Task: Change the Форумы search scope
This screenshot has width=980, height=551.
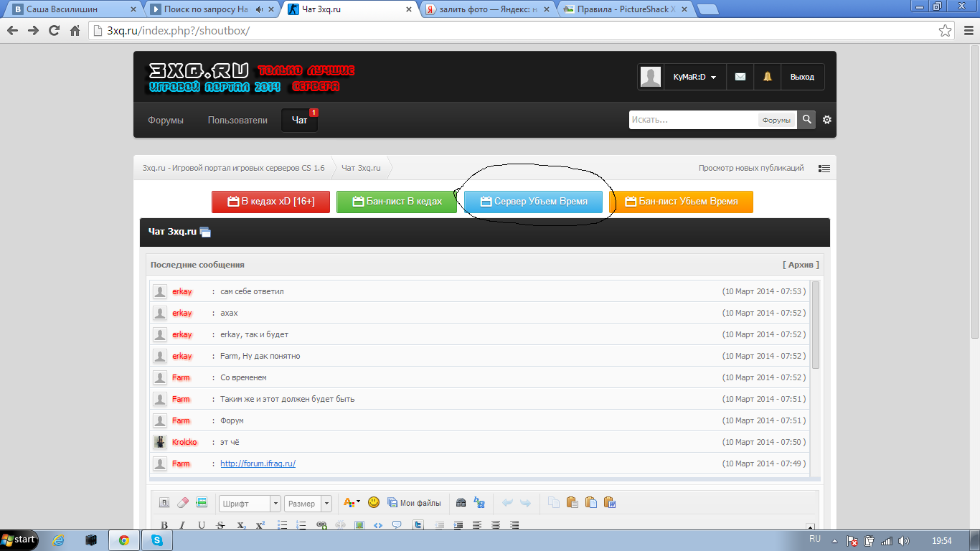Action: coord(777,120)
